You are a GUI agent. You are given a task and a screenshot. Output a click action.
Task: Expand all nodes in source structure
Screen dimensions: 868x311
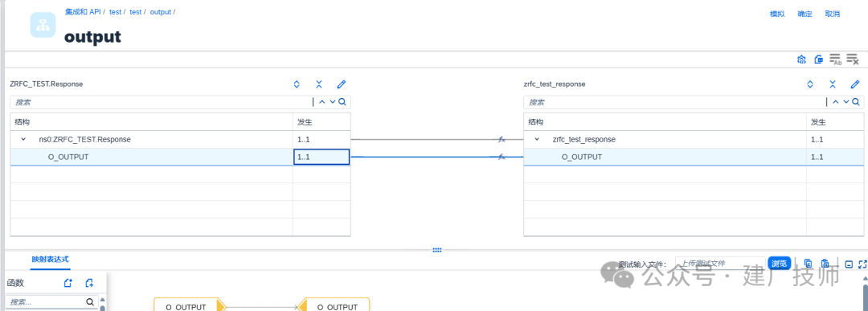click(297, 84)
